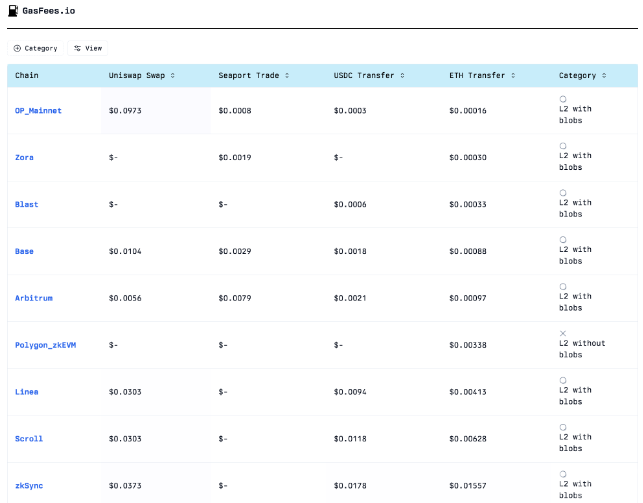Open the OP_Mainnet chain link
The image size is (643, 503).
pos(38,110)
